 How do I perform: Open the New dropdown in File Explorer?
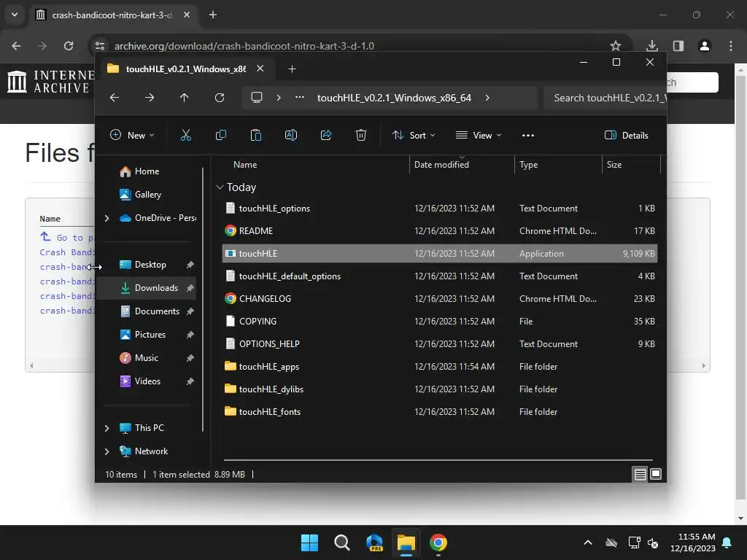(x=132, y=135)
